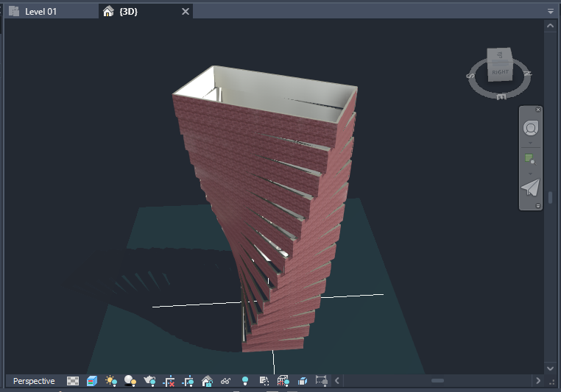Select the {3D} view tab
Image resolution: width=561 pixels, height=392 pixels.
tap(128, 11)
